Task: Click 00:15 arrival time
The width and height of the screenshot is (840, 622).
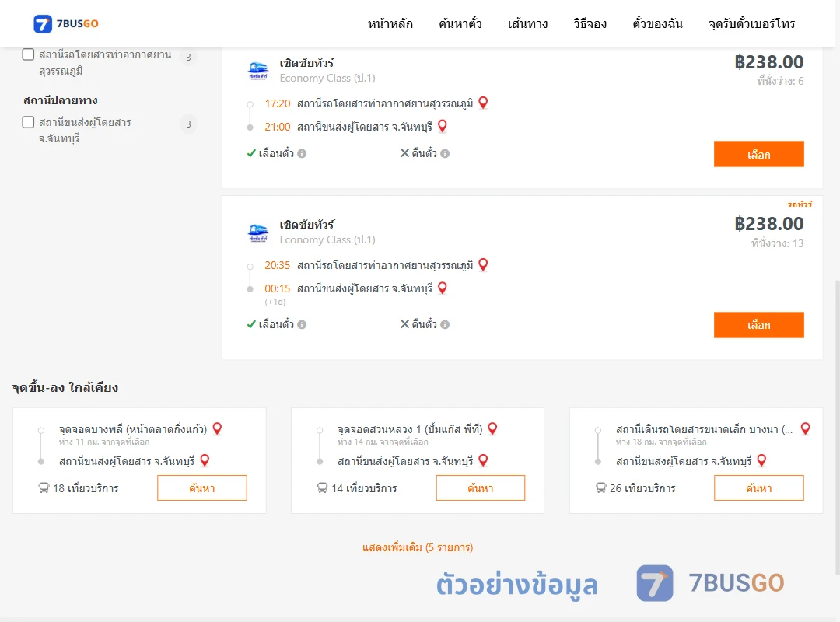Action: (278, 288)
